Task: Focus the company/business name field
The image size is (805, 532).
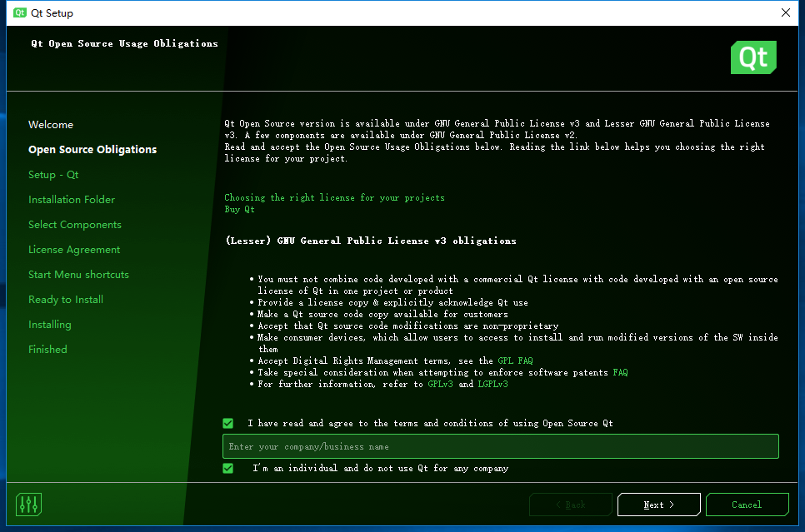Action: tap(501, 446)
